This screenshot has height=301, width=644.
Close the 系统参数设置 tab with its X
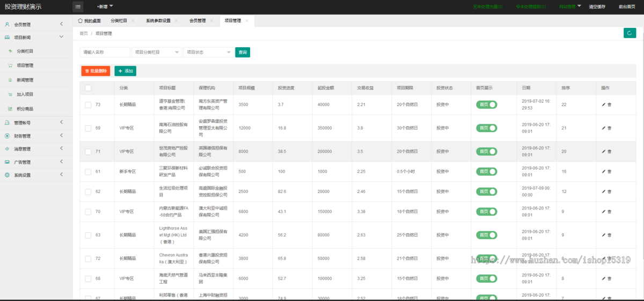point(176,20)
